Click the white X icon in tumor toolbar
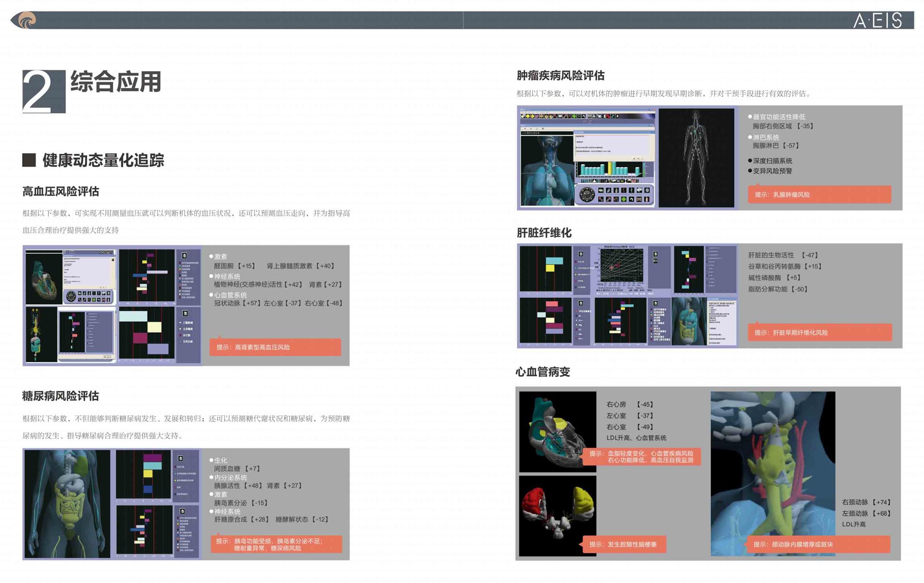The height and width of the screenshot is (583, 924). click(x=617, y=116)
